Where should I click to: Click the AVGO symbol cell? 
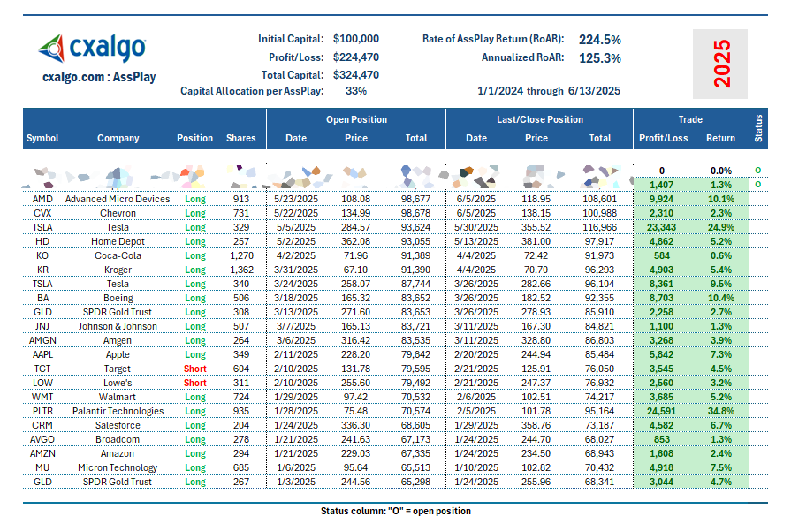point(42,438)
